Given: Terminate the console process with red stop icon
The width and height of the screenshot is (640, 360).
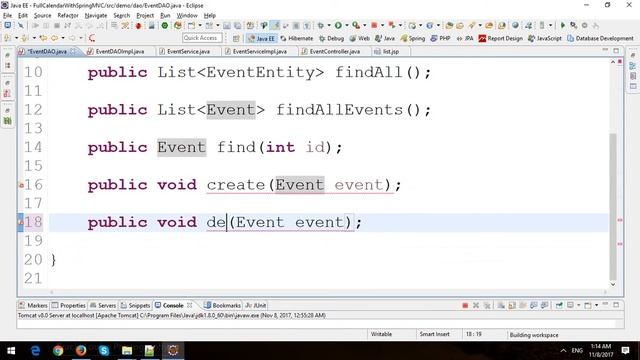Looking at the screenshot, I should click(465, 305).
